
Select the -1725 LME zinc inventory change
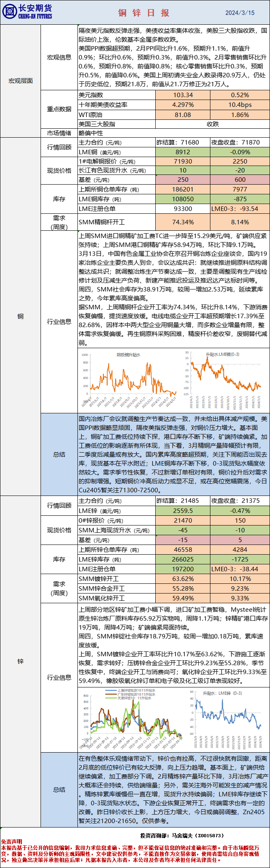[240, 559]
